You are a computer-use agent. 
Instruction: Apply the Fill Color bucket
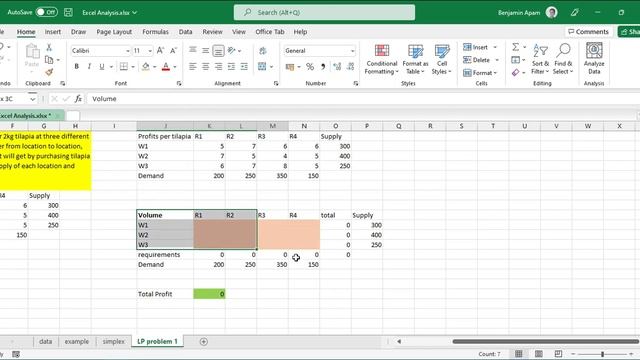pyautogui.click(x=145, y=66)
